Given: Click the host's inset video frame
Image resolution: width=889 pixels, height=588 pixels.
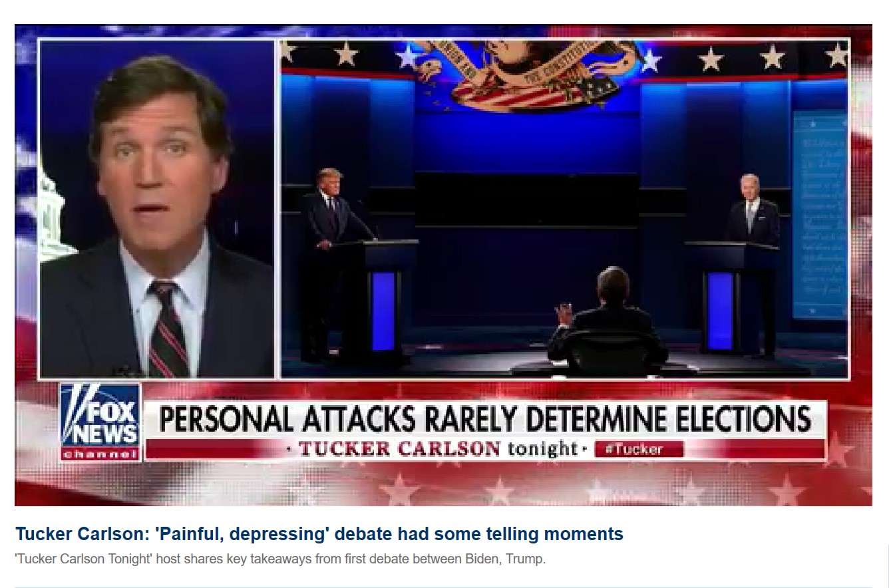Looking at the screenshot, I should (157, 209).
